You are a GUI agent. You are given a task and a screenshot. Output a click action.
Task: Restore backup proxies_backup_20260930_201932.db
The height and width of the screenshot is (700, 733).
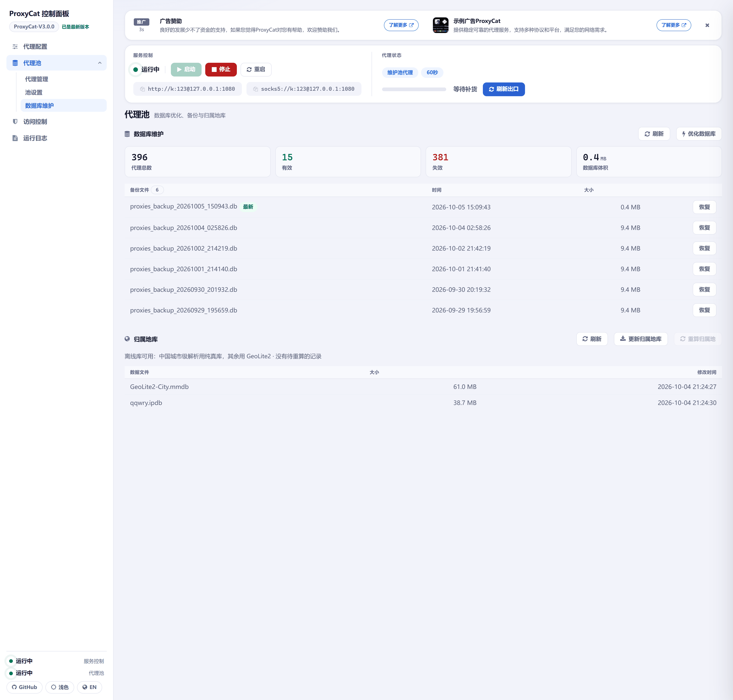point(704,290)
